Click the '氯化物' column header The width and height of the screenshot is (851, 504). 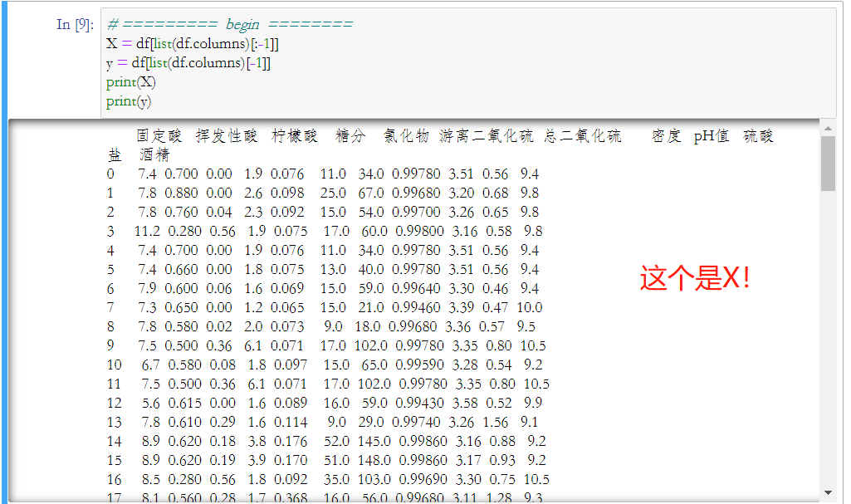click(x=406, y=135)
